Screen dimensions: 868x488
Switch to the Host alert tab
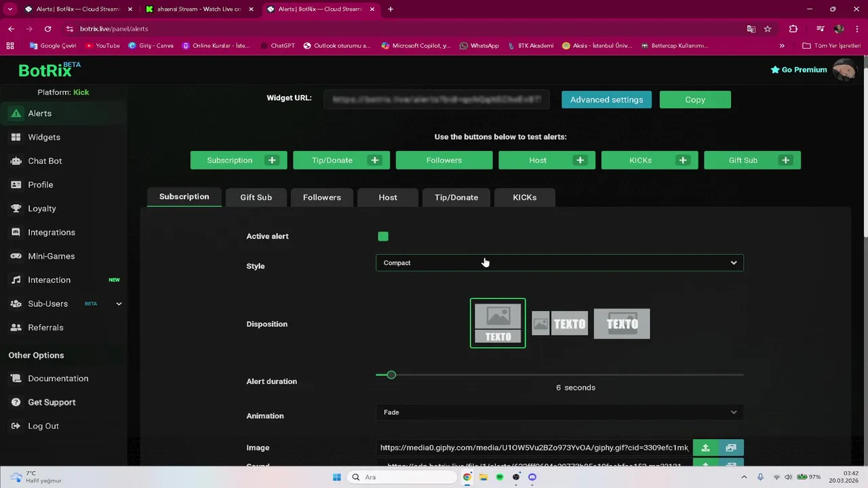pyautogui.click(x=388, y=197)
